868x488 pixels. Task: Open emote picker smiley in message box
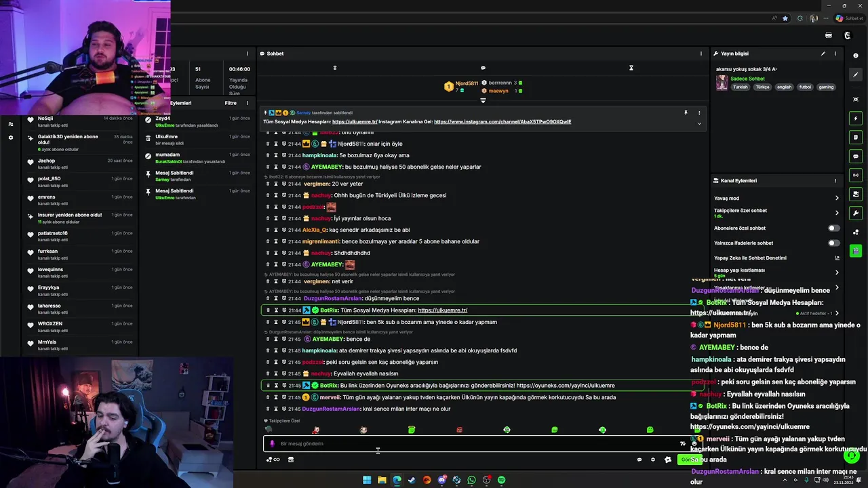[x=694, y=443]
